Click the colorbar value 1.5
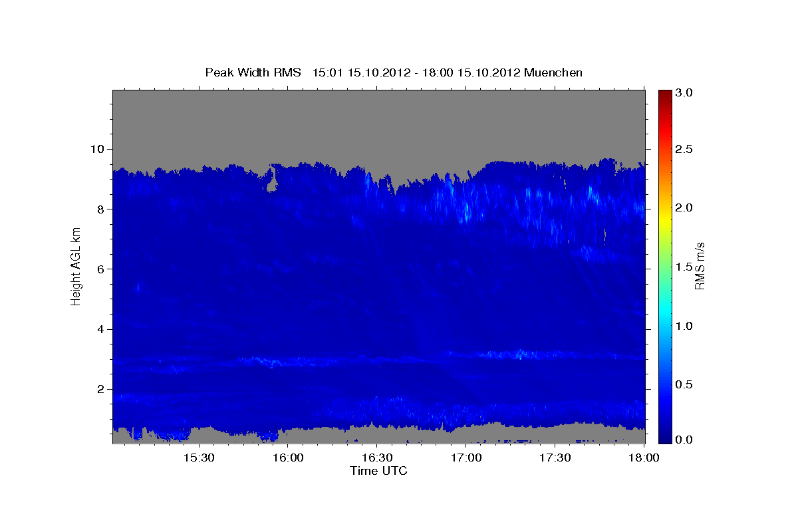 (685, 267)
